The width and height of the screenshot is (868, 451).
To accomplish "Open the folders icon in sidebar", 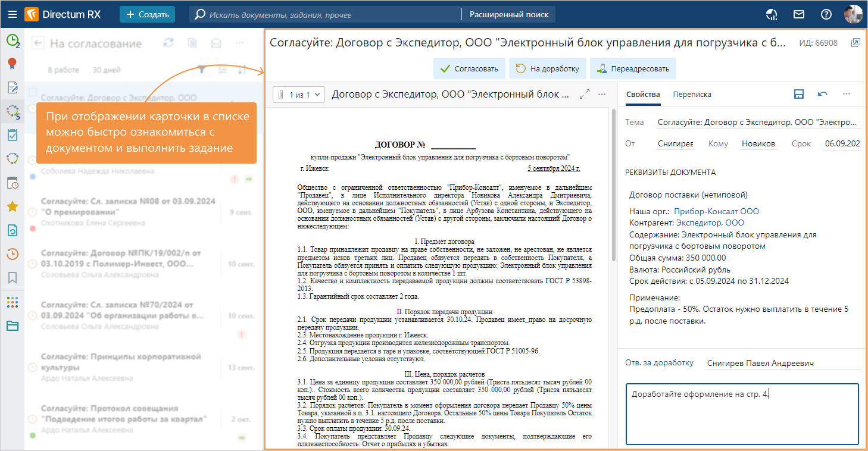I will [x=12, y=325].
